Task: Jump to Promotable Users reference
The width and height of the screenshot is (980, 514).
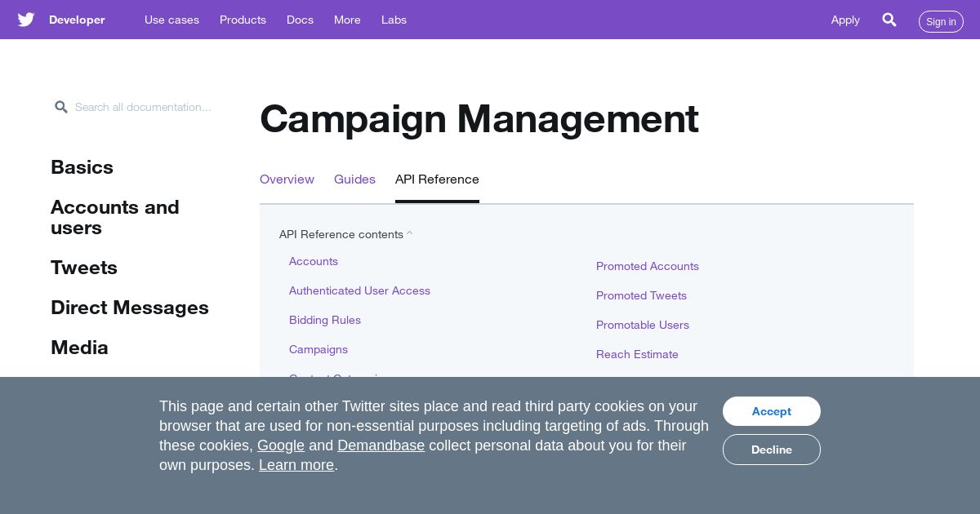Action: pos(643,325)
